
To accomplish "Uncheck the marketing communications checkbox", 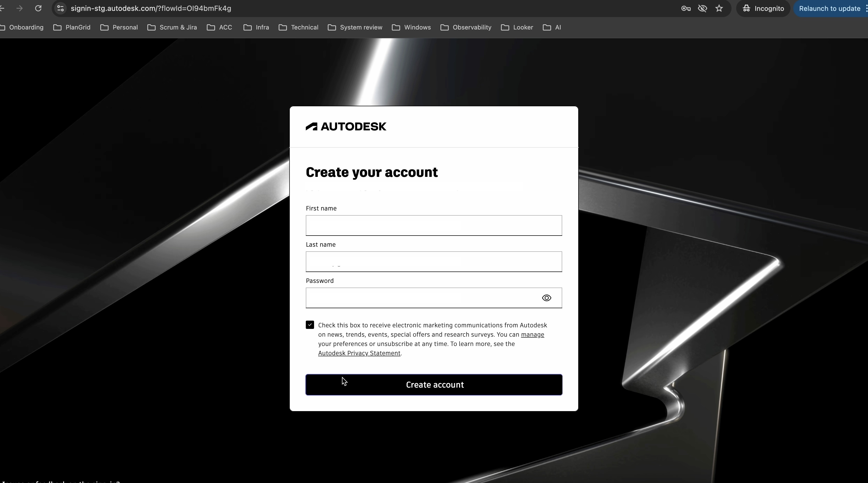I will pos(310,324).
